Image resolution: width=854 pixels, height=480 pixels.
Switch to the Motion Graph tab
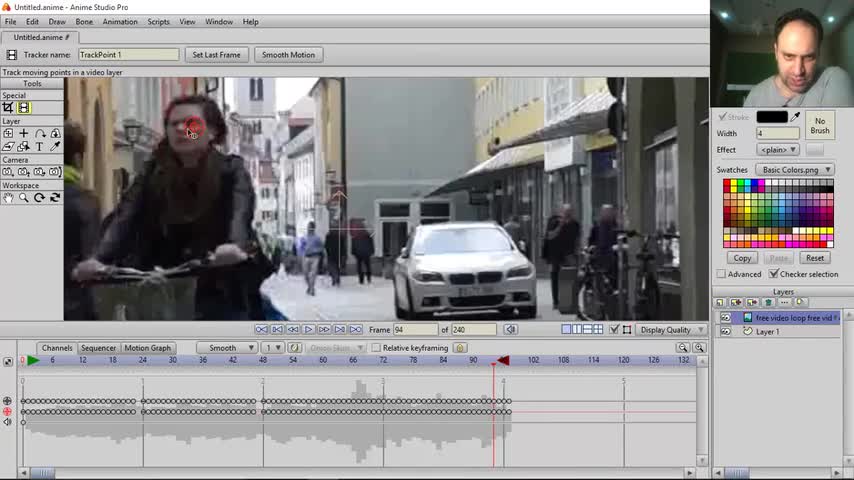point(148,348)
